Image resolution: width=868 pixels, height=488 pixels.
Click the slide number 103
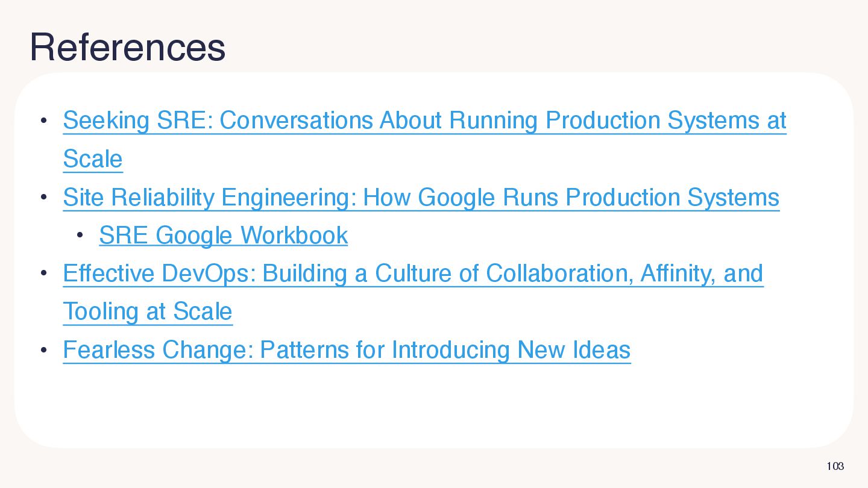835,466
